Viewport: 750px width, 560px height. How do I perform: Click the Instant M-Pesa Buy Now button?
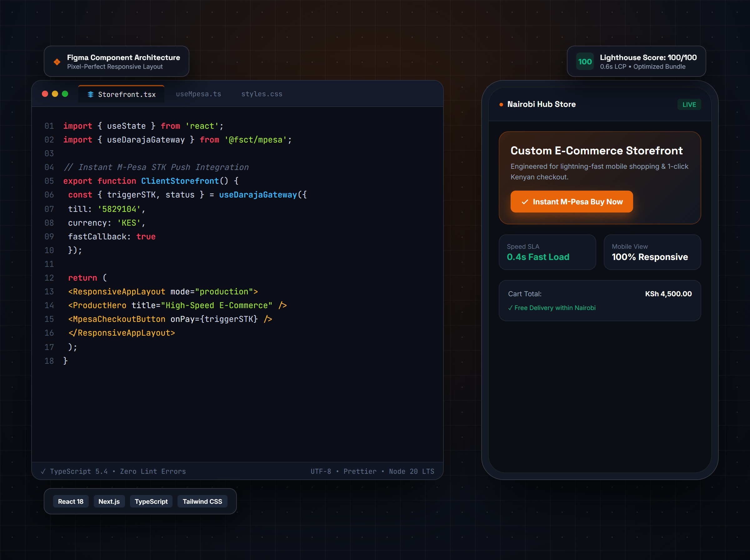point(572,202)
